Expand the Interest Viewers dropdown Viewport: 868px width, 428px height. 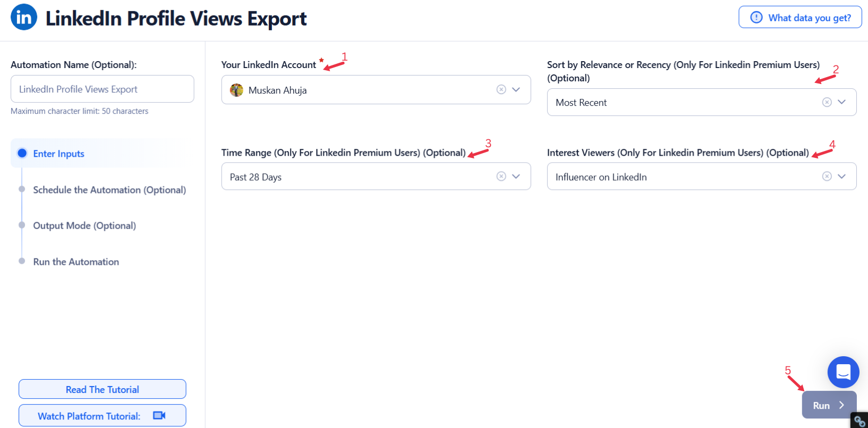(x=841, y=176)
